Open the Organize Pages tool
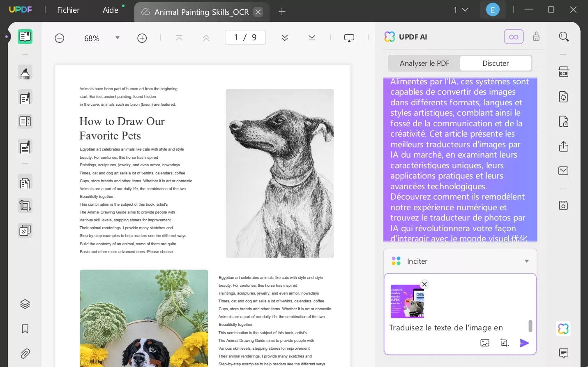The image size is (588, 367). (25, 121)
